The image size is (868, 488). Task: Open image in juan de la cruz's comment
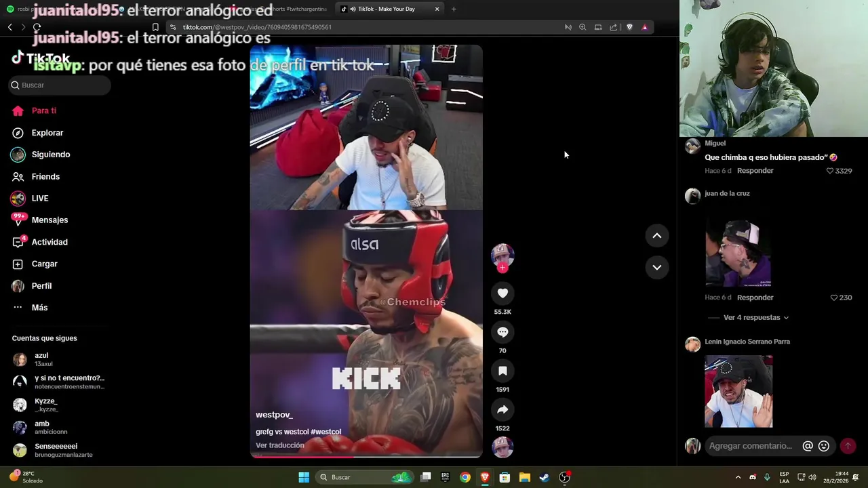[x=738, y=253]
